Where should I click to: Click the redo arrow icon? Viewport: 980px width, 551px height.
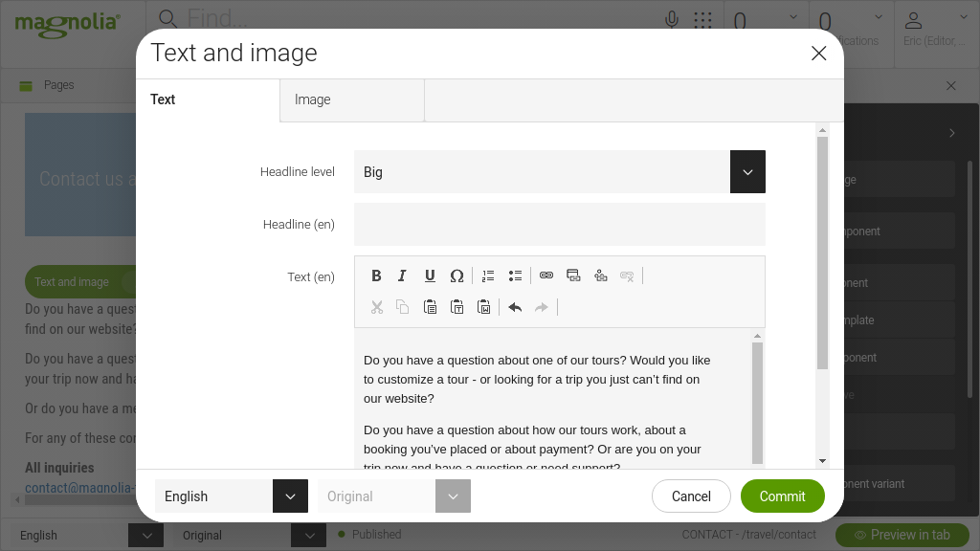click(542, 307)
